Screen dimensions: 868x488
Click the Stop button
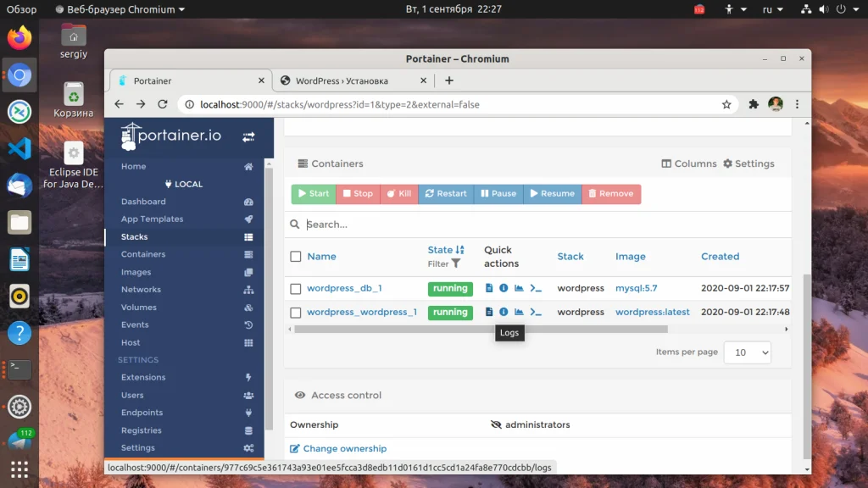click(x=358, y=194)
